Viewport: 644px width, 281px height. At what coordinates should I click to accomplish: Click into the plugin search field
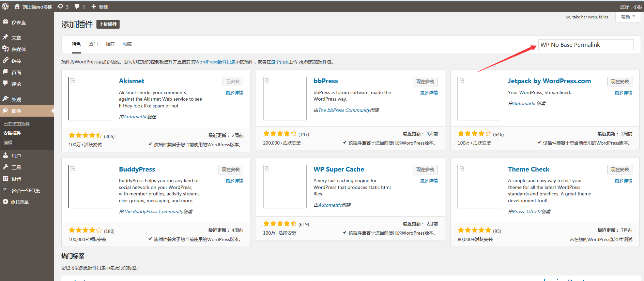(x=586, y=45)
